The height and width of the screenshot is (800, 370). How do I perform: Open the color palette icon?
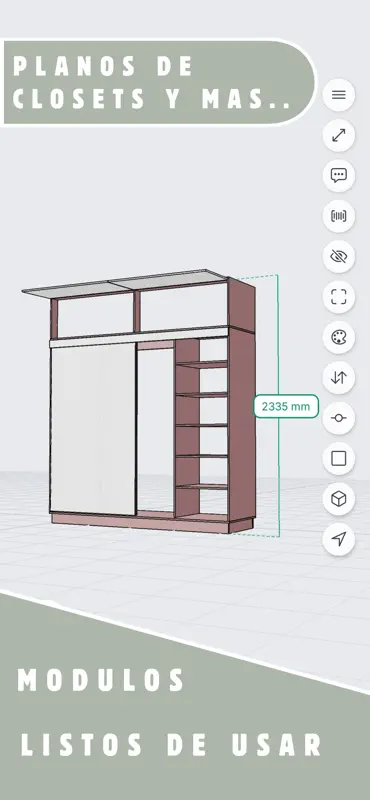pos(338,337)
